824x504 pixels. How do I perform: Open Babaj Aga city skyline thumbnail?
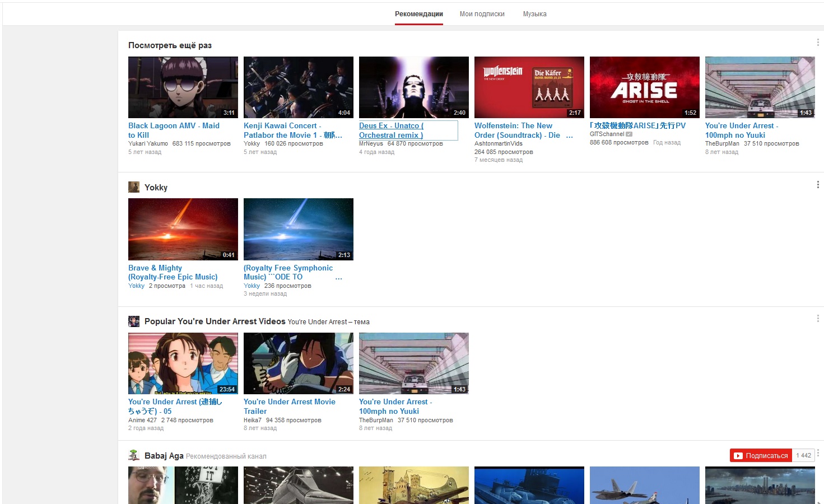(x=760, y=485)
